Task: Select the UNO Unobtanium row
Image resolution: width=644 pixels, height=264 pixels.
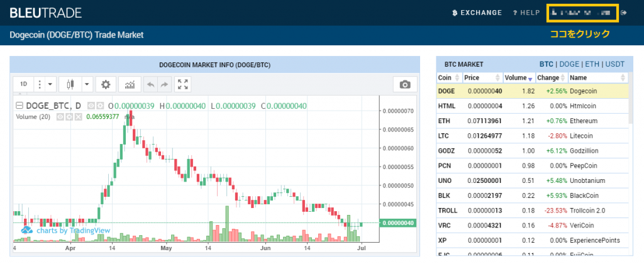Action: coord(532,180)
